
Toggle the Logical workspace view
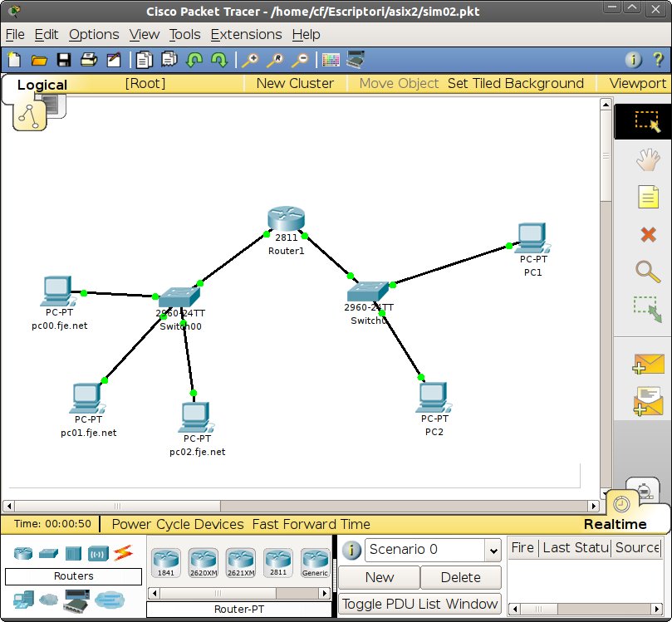[x=42, y=85]
